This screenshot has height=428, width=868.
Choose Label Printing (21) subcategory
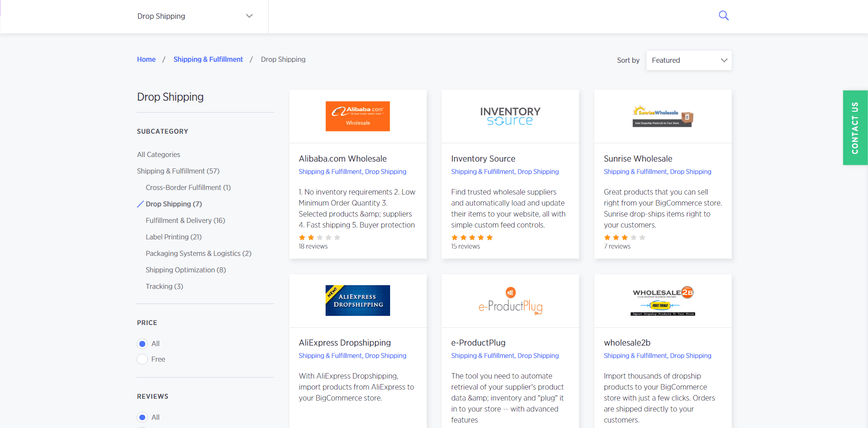[x=174, y=237]
